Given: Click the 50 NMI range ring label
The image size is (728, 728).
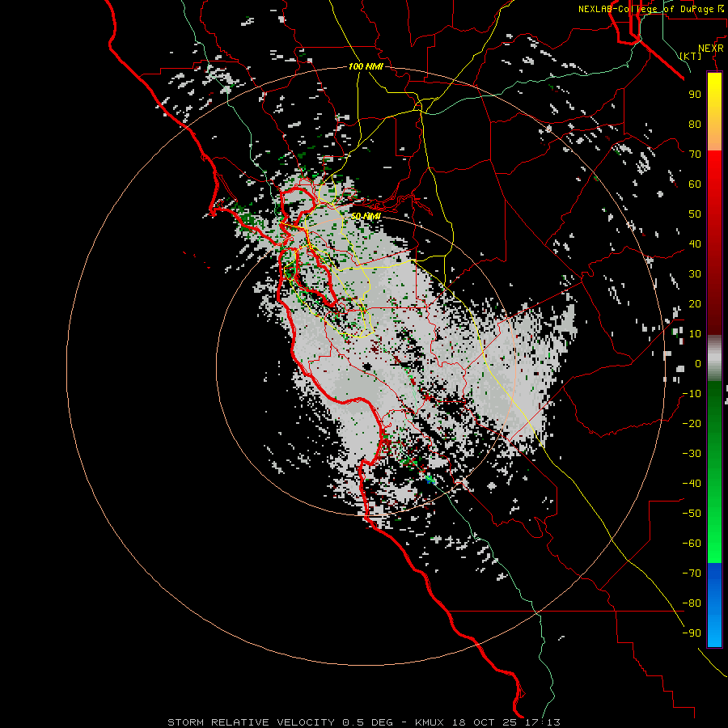Looking at the screenshot, I should 366,216.
